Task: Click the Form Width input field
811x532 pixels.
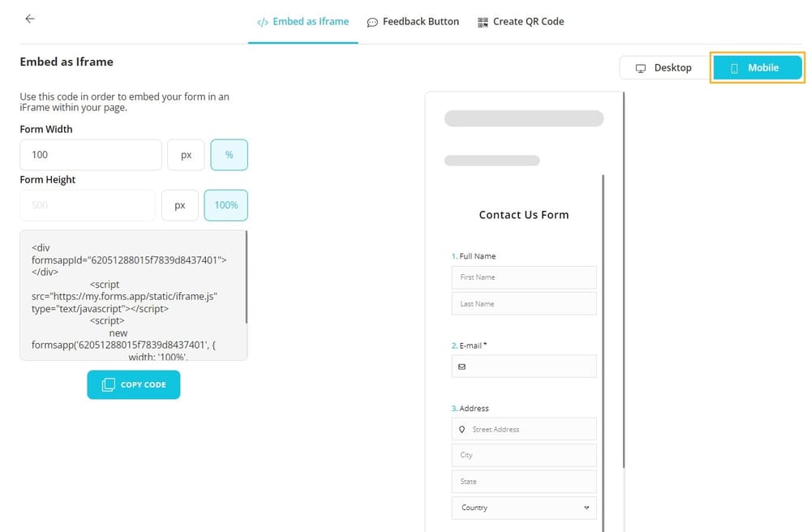Action: pos(90,155)
